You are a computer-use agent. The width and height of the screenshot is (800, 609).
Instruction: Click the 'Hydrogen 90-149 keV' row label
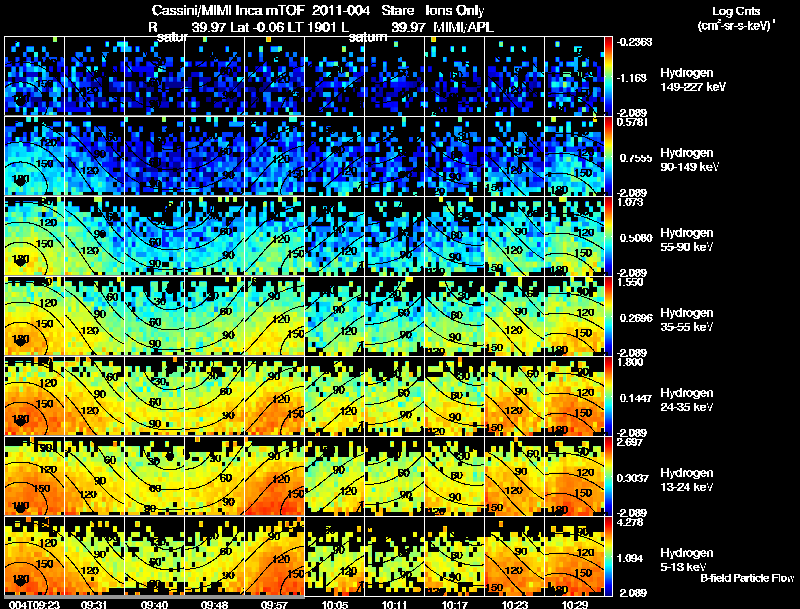[689, 160]
